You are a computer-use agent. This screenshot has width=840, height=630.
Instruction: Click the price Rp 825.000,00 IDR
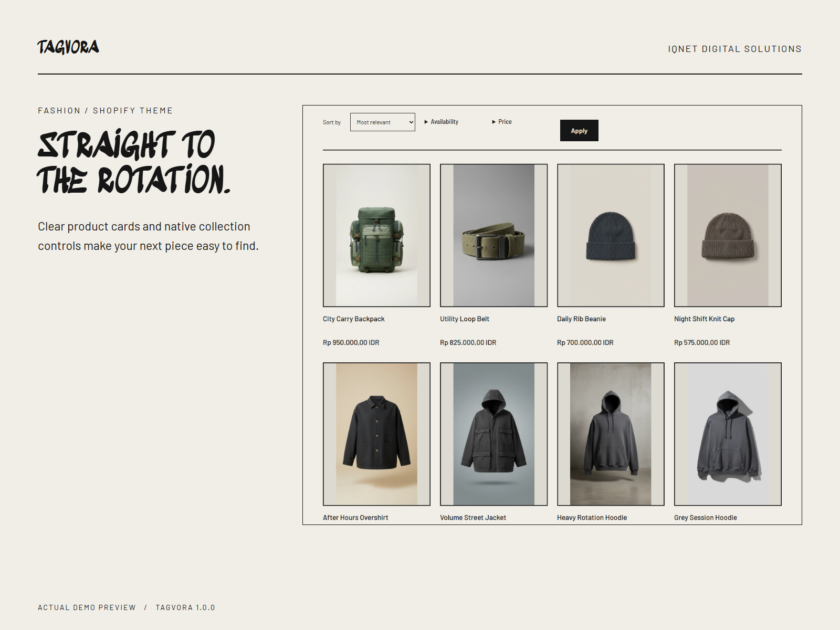tap(468, 342)
